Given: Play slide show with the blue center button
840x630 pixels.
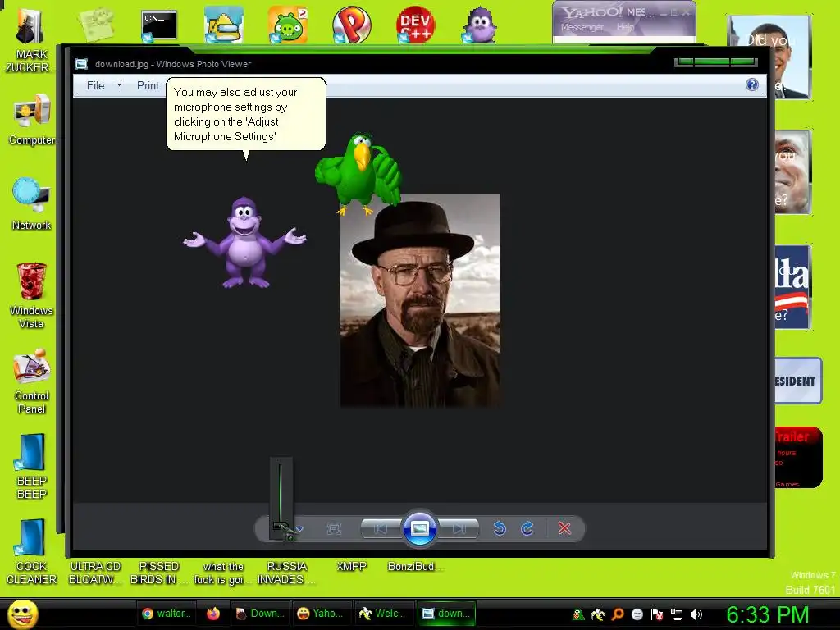Looking at the screenshot, I should coord(419,528).
